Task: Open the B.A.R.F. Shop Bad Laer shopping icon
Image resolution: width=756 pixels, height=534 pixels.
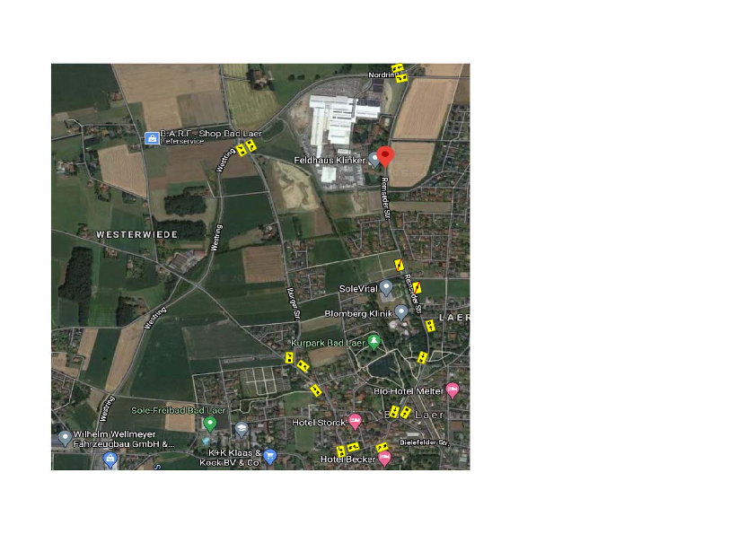Action: (152, 138)
